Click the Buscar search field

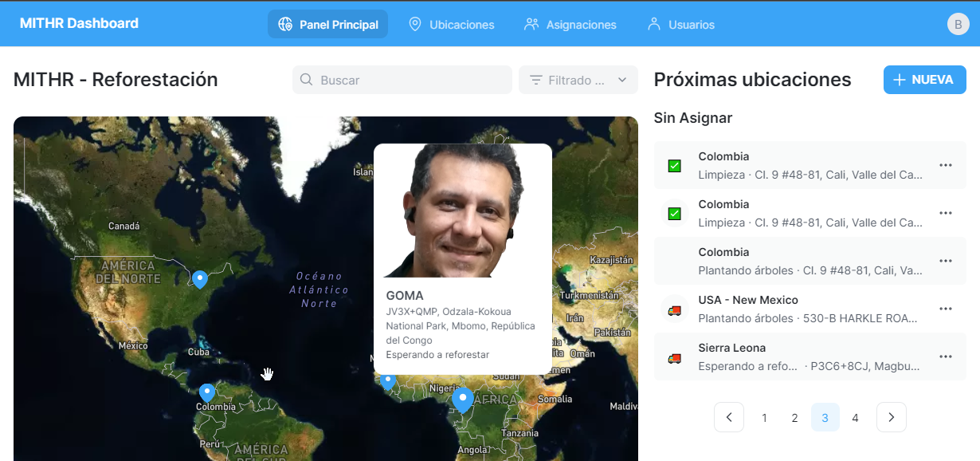click(x=402, y=80)
